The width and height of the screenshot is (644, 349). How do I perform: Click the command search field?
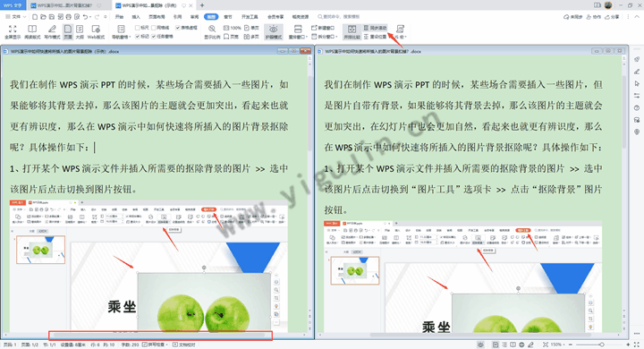coord(339,17)
